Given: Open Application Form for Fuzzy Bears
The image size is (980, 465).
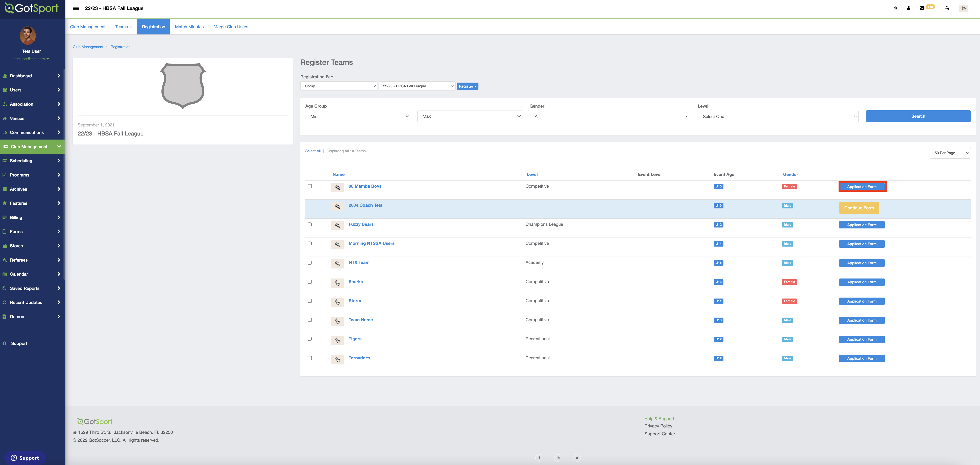Looking at the screenshot, I should [862, 225].
